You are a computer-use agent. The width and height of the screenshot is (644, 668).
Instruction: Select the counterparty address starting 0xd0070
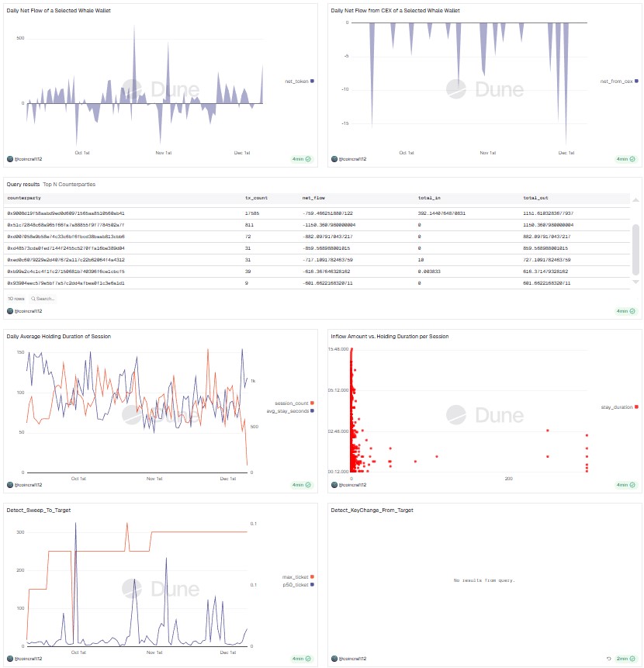(66, 237)
